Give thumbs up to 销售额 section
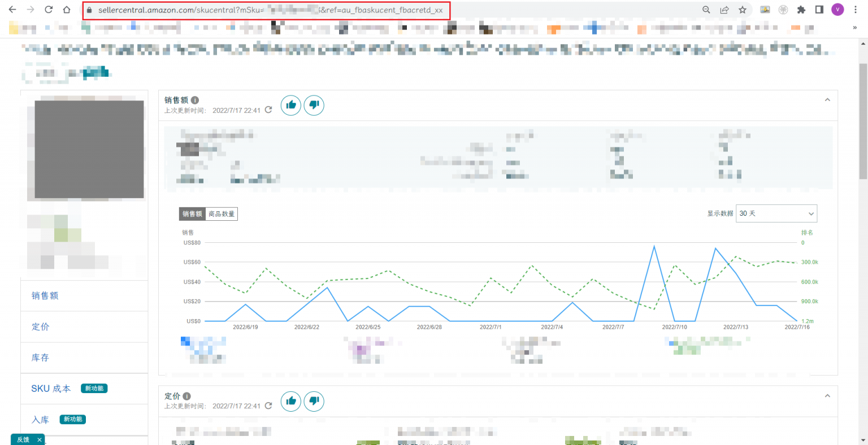The width and height of the screenshot is (868, 445). coord(291,105)
